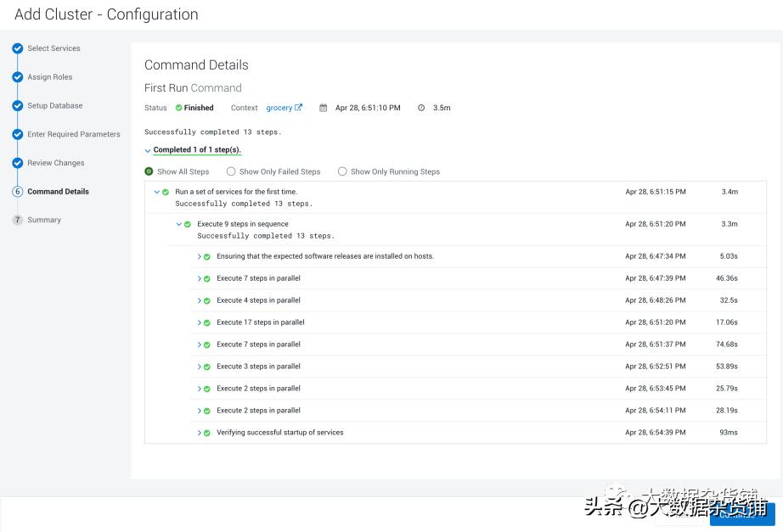Select the Show All Steps radio button
The width and height of the screenshot is (783, 532).
(x=149, y=171)
